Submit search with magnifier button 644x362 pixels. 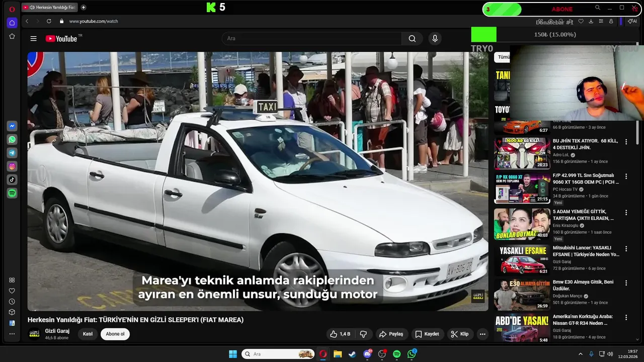pos(412,39)
